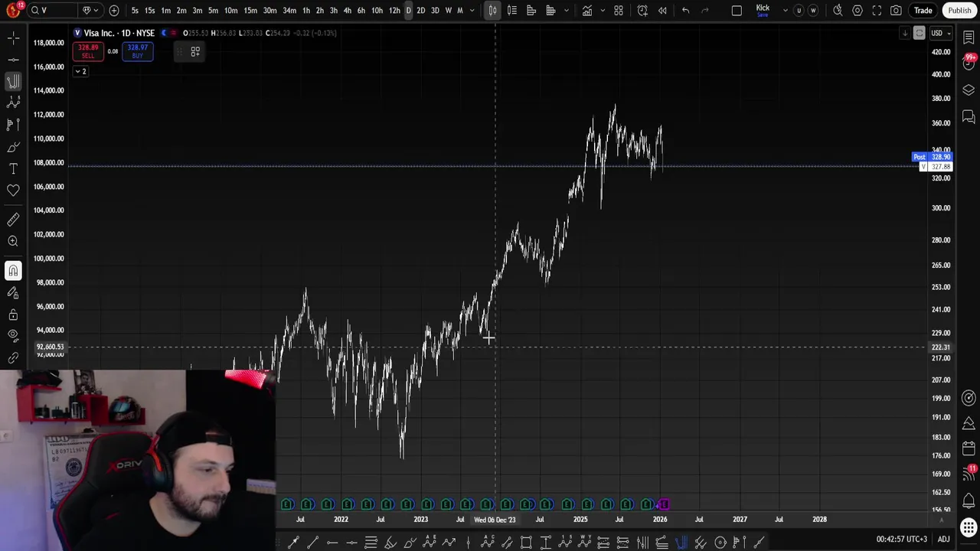Screen dimensions: 980x551
Task: Open the object tree layers icon on right
Action: coord(969,90)
